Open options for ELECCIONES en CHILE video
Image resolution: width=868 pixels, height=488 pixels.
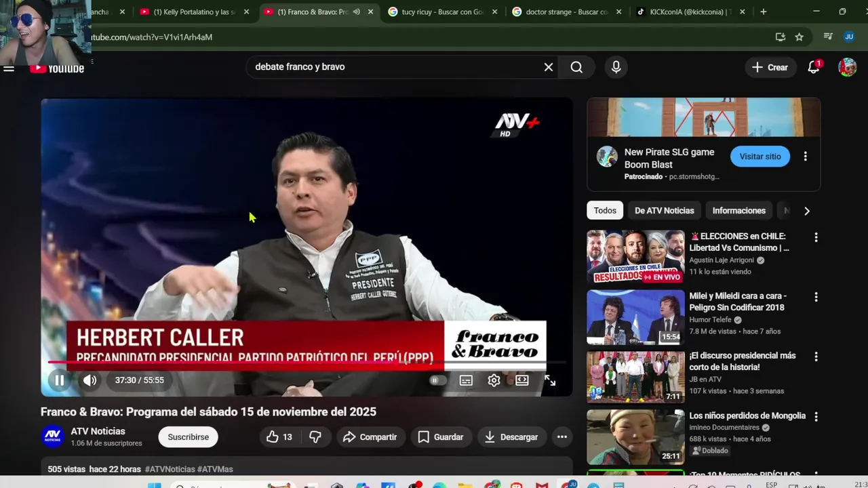816,237
